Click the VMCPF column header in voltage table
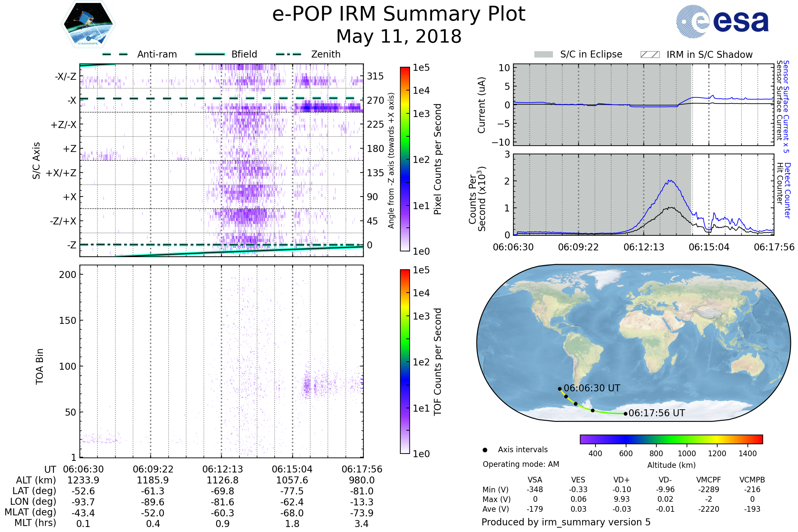This screenshot has width=798, height=532. (x=709, y=480)
